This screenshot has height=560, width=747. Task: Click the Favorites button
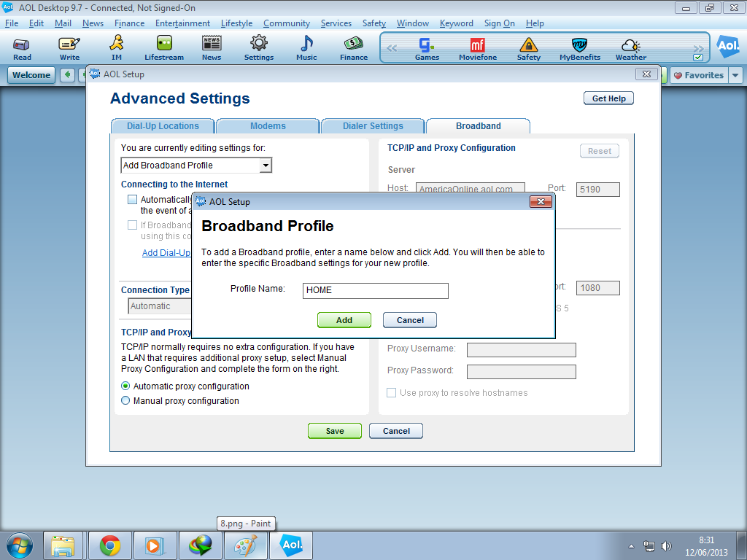pos(700,75)
